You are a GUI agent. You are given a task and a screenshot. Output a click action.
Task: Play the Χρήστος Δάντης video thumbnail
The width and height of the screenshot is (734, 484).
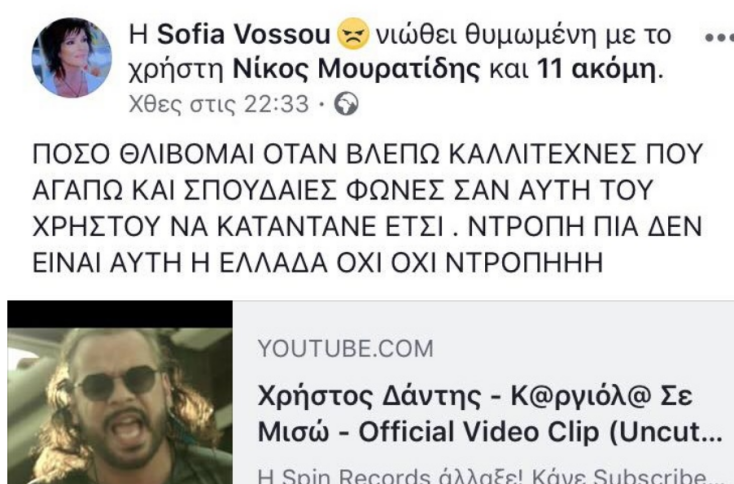[120, 392]
